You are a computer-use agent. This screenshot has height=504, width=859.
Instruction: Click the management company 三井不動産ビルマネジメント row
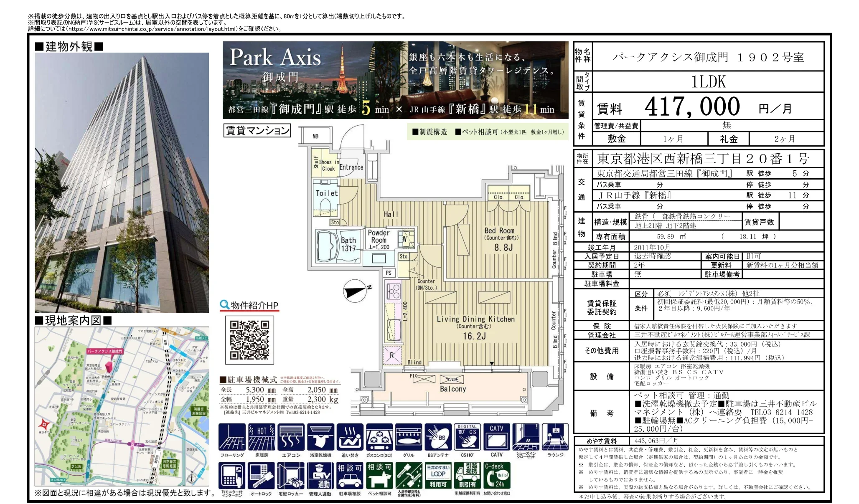coord(699,335)
